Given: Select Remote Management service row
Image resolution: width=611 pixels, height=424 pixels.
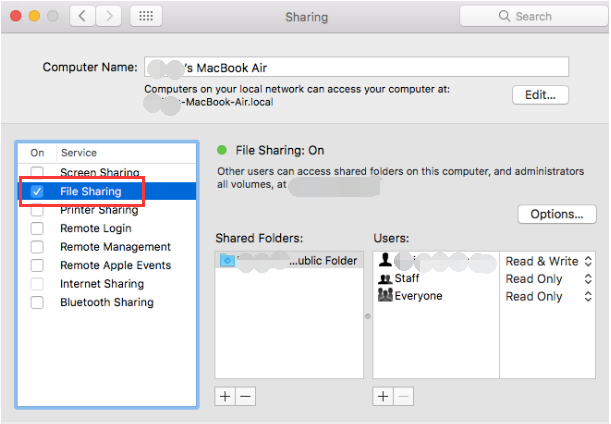Looking at the screenshot, I should click(x=107, y=247).
